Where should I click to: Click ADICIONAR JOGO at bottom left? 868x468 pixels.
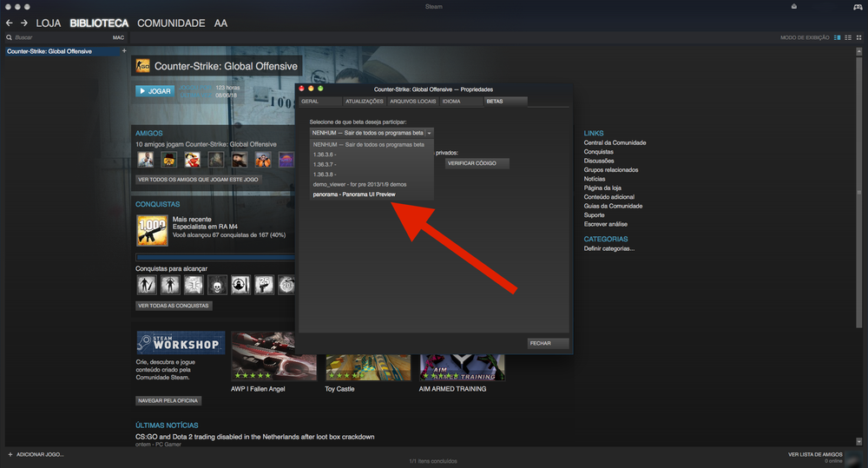[36, 455]
